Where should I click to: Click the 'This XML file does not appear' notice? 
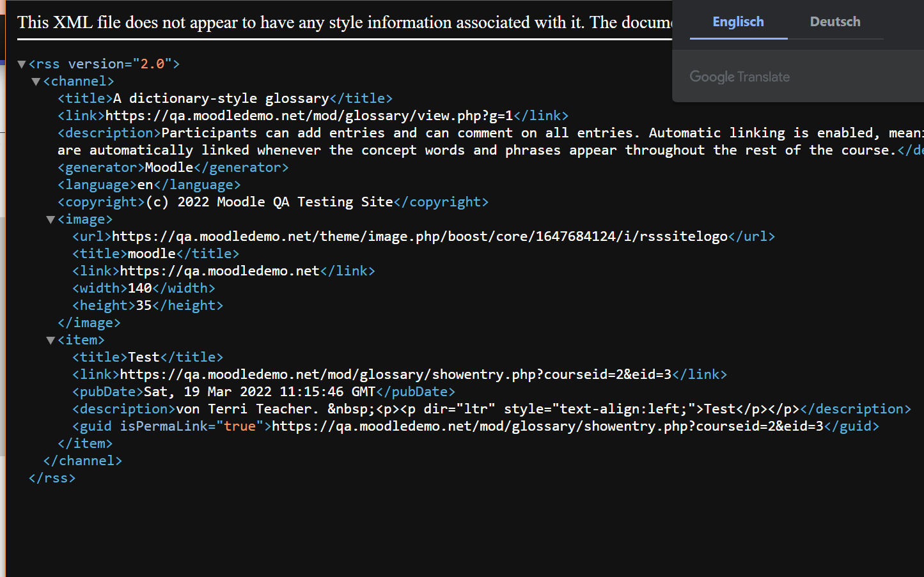344,22
